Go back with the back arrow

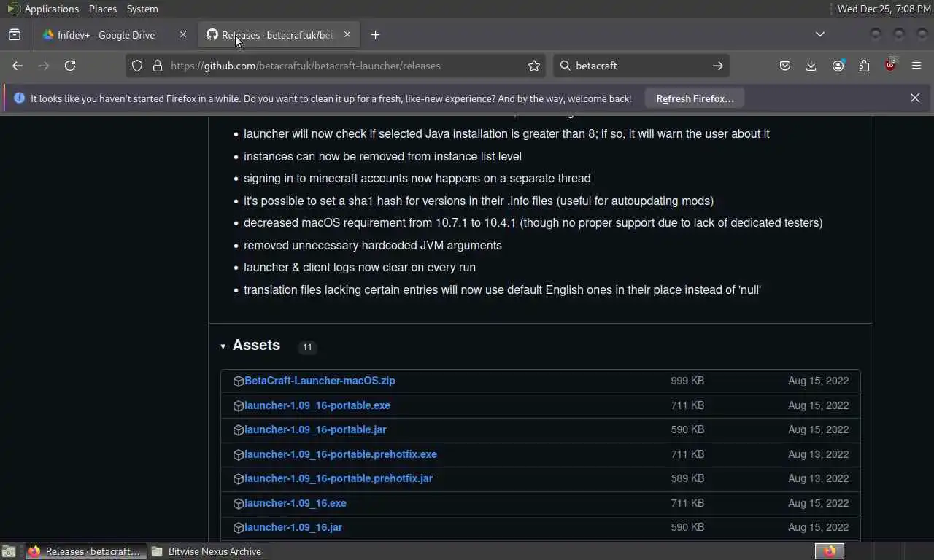pos(18,66)
